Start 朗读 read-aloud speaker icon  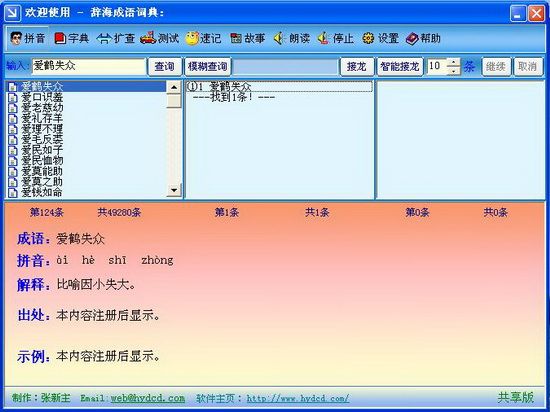tap(279, 38)
